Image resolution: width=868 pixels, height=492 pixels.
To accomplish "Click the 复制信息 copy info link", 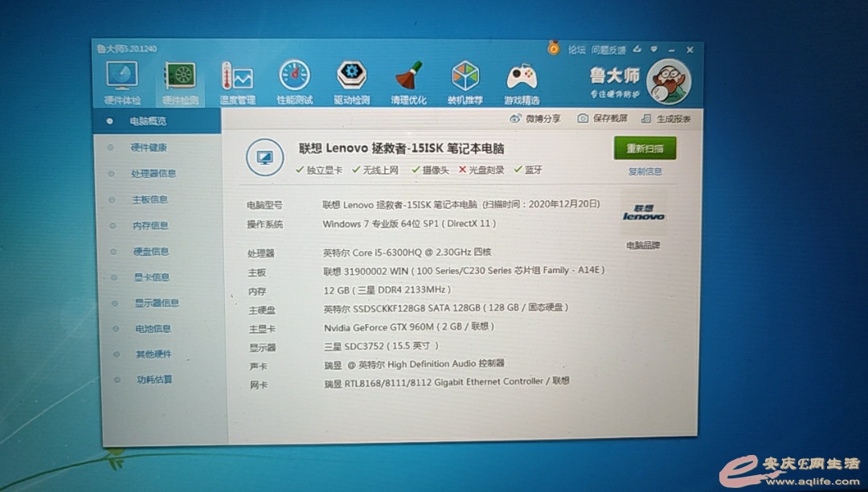I will (x=645, y=171).
